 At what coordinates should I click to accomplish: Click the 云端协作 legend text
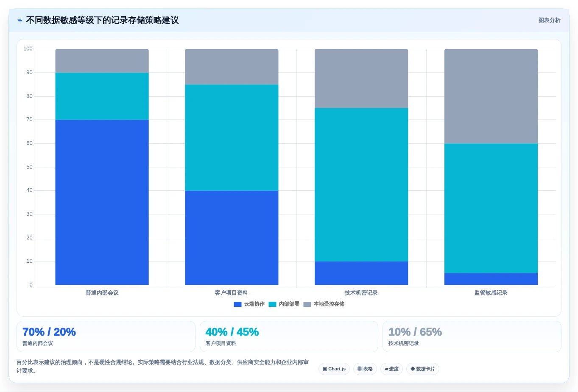click(x=254, y=304)
